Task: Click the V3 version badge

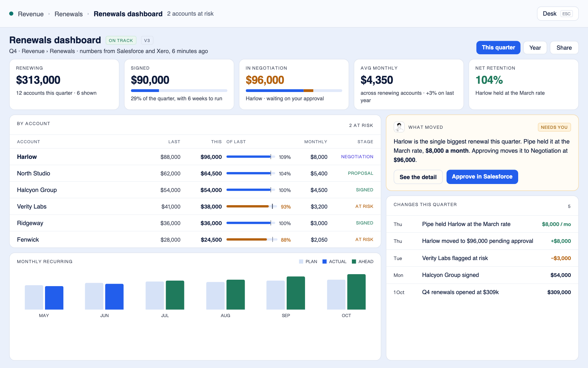Action: click(147, 40)
